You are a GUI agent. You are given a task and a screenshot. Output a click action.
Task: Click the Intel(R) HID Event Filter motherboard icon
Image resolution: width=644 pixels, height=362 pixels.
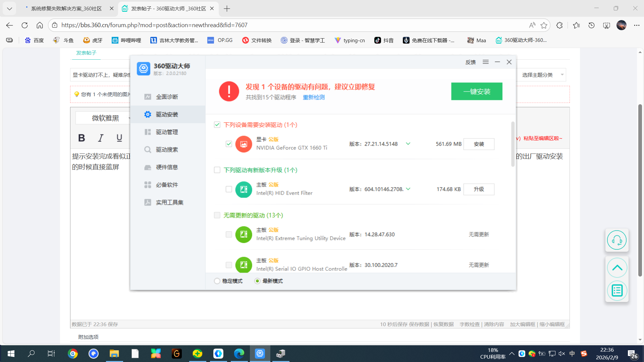(x=244, y=189)
